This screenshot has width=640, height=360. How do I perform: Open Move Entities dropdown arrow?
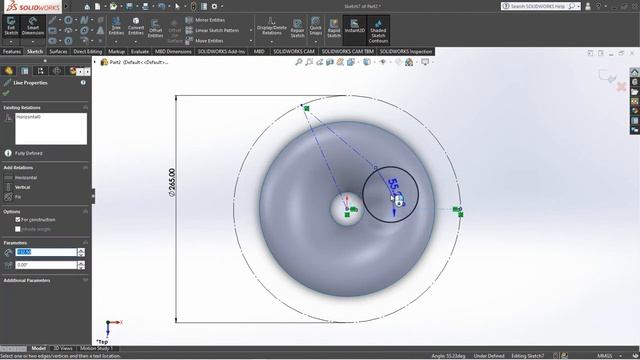tap(251, 41)
